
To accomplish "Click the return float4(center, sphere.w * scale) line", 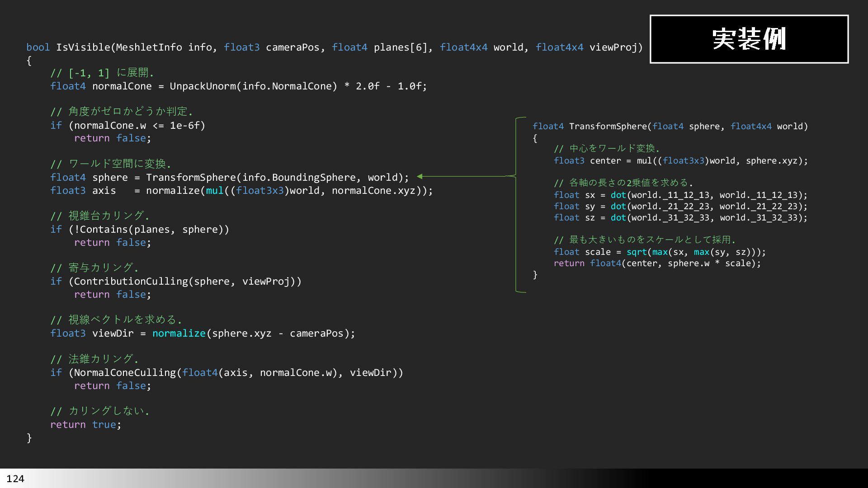I will pos(657,263).
